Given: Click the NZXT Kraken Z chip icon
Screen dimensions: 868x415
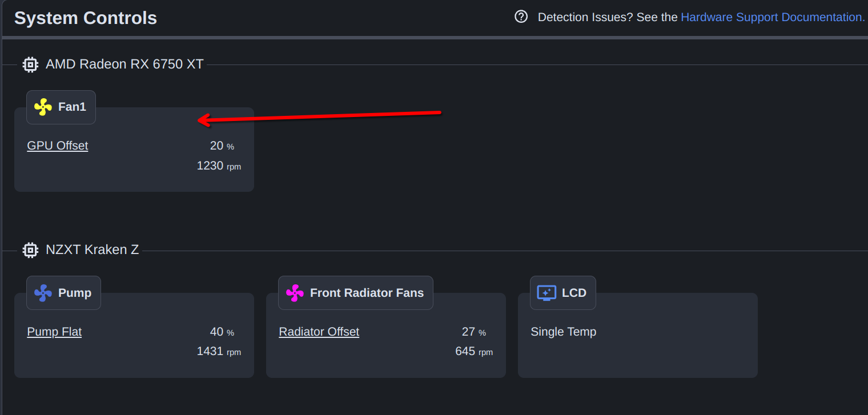Looking at the screenshot, I should pyautogui.click(x=30, y=250).
